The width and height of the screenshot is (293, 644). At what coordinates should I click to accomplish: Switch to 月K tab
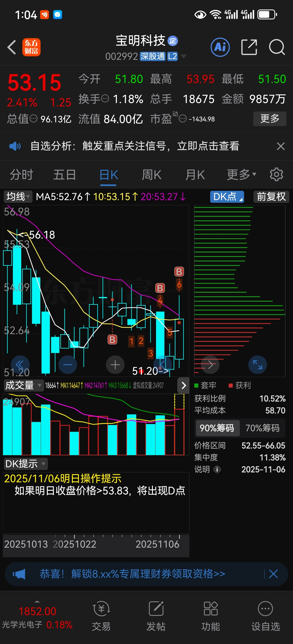pos(195,175)
